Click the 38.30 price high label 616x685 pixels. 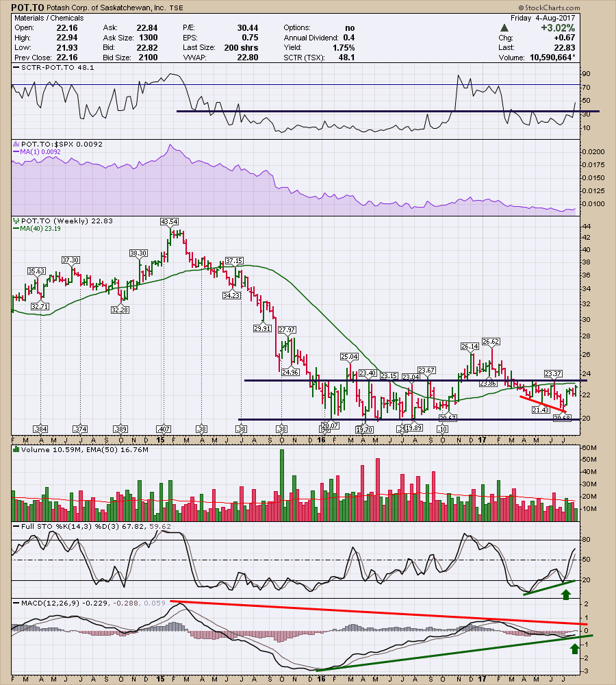[138, 253]
